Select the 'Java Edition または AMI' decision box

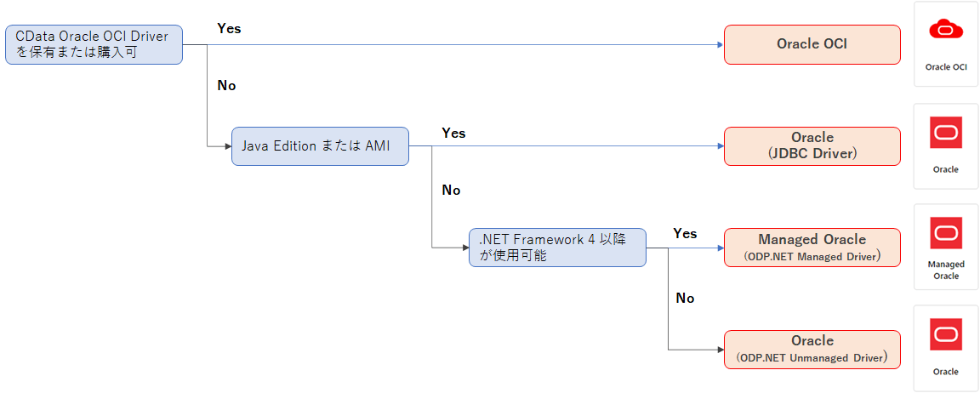[320, 146]
